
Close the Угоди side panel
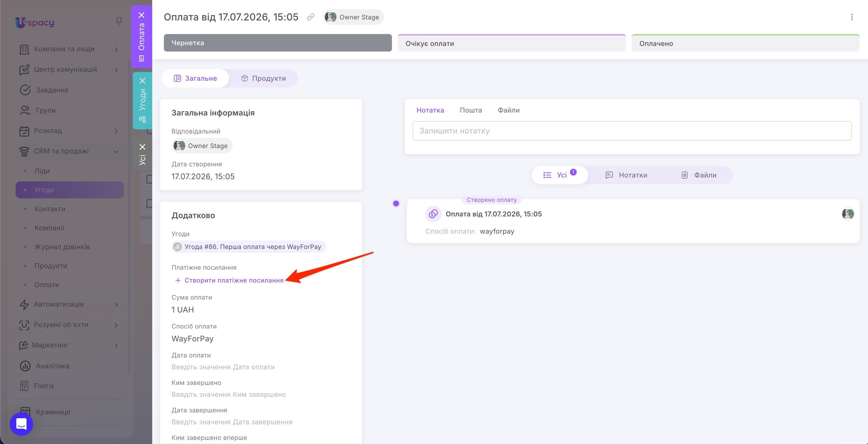(142, 81)
